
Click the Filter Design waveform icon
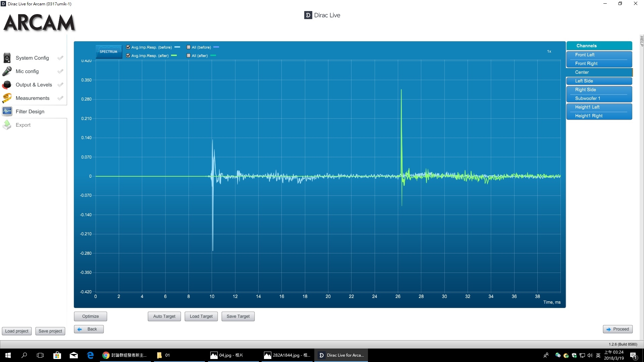click(7, 111)
